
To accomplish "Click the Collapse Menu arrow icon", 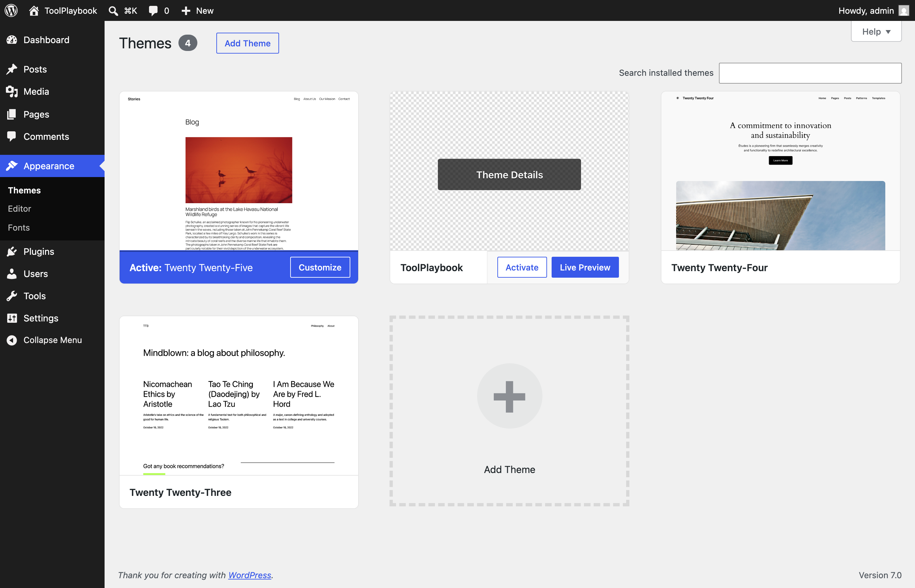I will (x=12, y=340).
